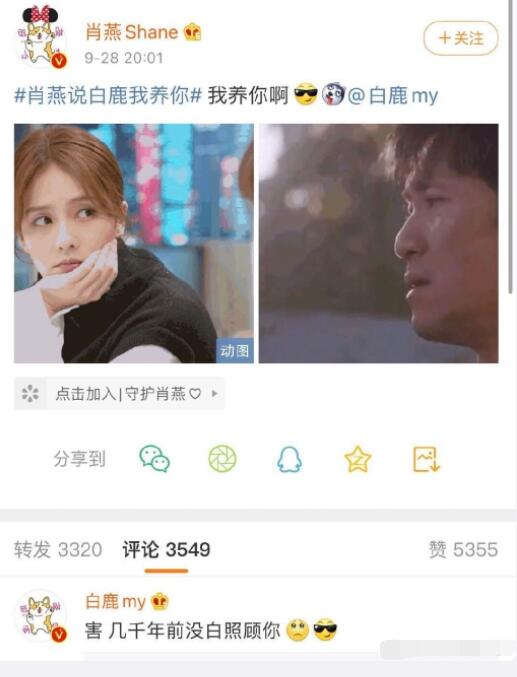Open 白鹿 my commenter avatar
Image resolution: width=517 pixels, height=677 pixels.
pos(41,616)
